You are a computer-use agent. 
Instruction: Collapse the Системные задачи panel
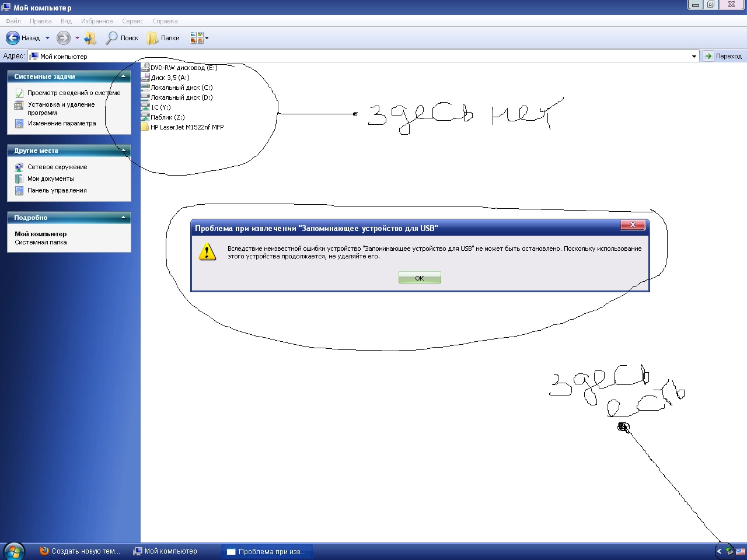click(x=123, y=76)
